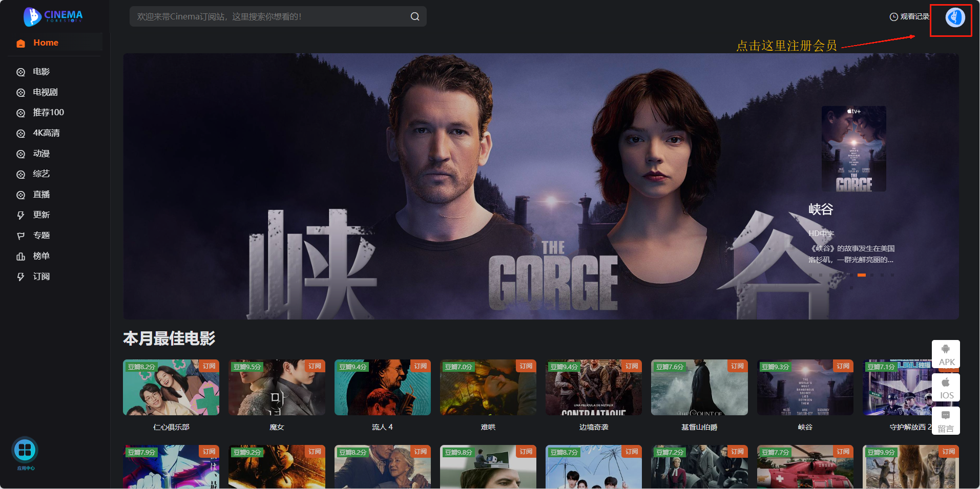Select the active orange carousel indicator
The image size is (980, 489).
click(862, 275)
